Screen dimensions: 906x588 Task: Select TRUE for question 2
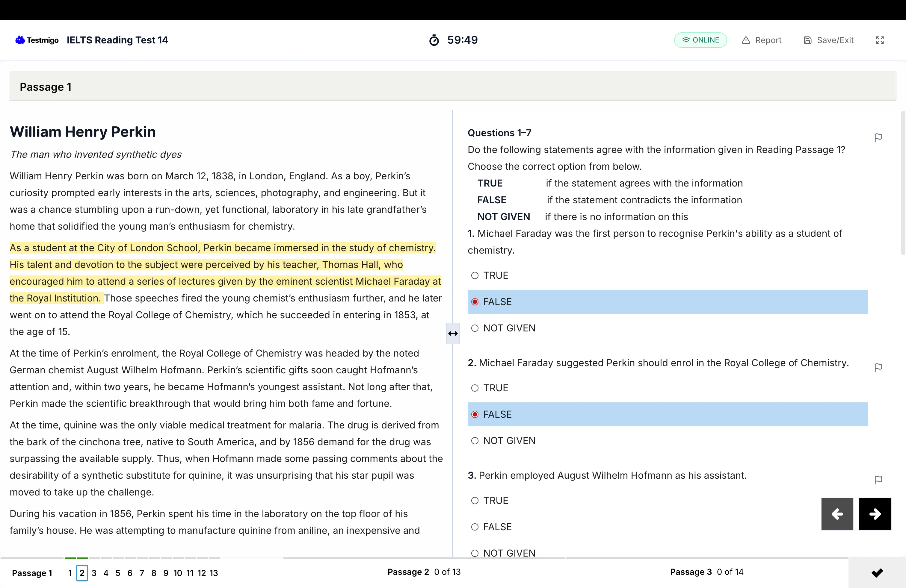coord(475,388)
